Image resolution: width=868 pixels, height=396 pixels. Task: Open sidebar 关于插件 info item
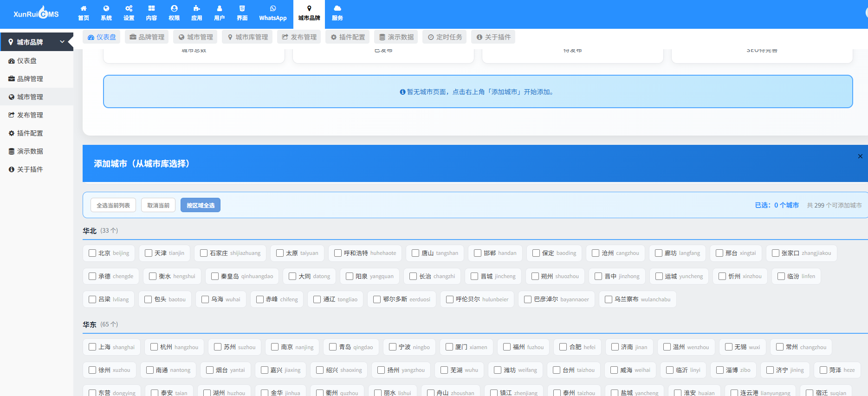click(x=37, y=169)
